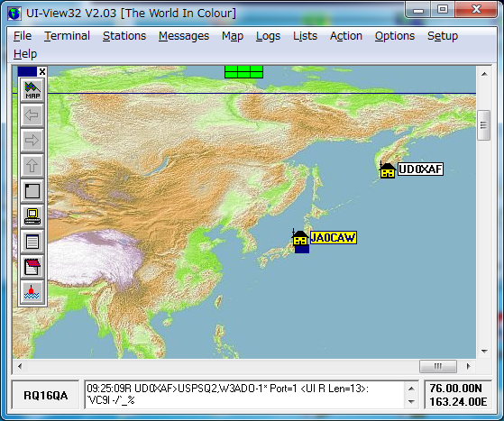Click the 76.00.00N latitude readout
The height and width of the screenshot is (421, 504).
click(x=455, y=389)
